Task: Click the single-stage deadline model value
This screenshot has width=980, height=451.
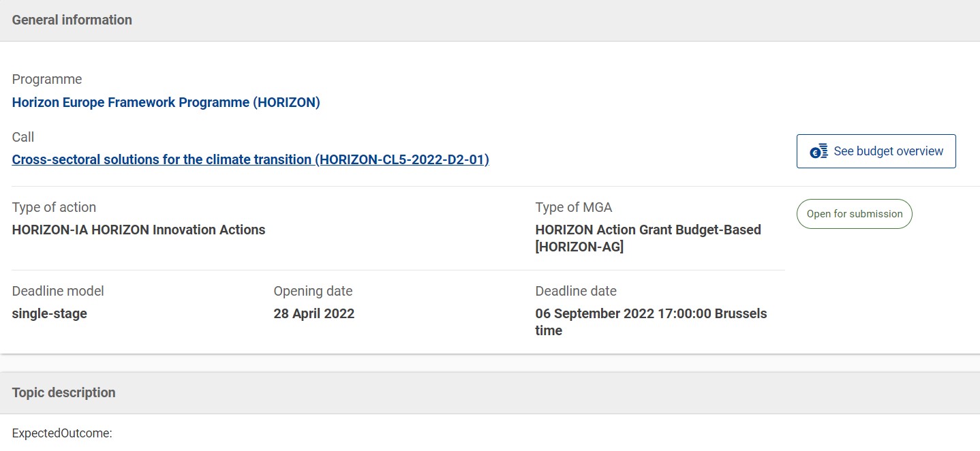Action: click(x=49, y=314)
